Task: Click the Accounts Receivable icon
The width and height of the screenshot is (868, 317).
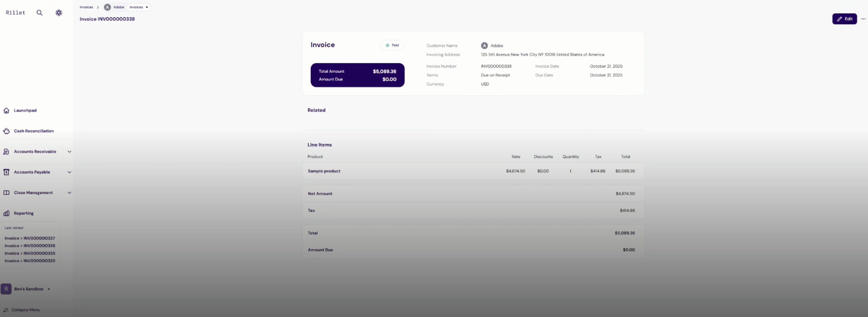Action: [6, 152]
